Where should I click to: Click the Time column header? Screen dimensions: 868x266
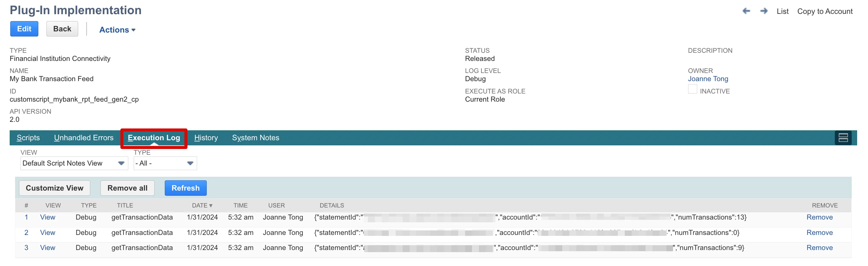(240, 205)
